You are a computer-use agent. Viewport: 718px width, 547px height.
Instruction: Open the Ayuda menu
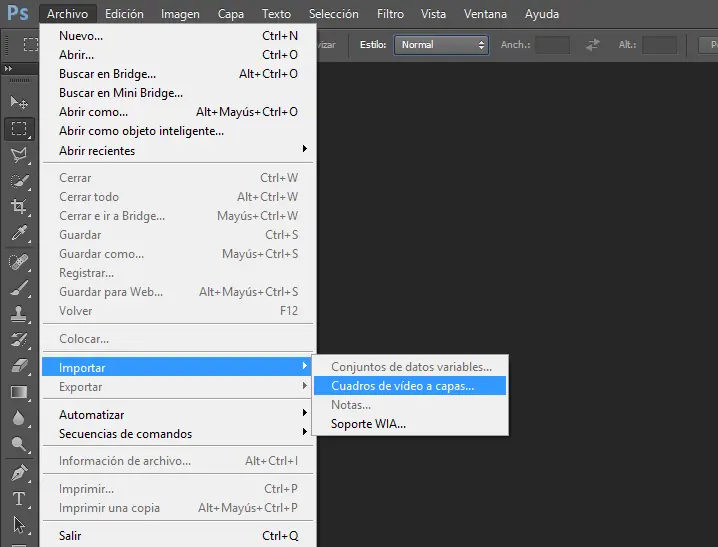click(x=542, y=14)
